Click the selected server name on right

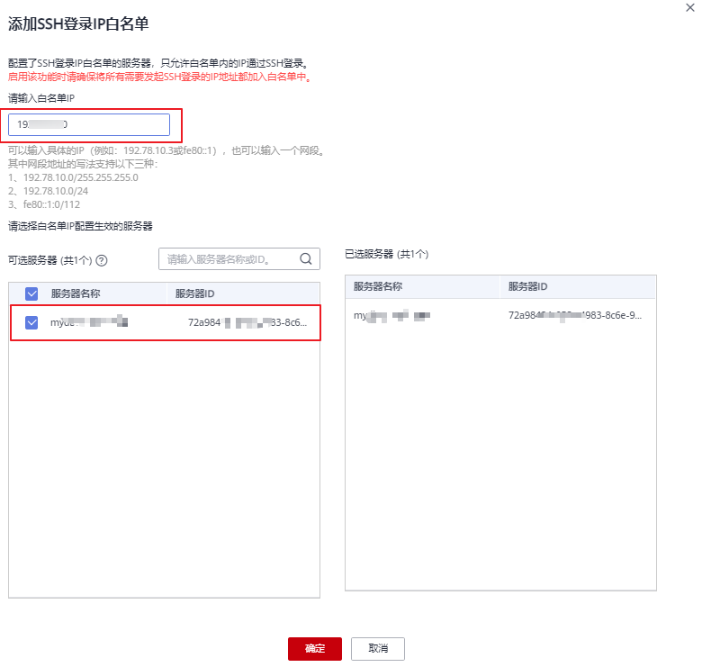click(x=392, y=316)
